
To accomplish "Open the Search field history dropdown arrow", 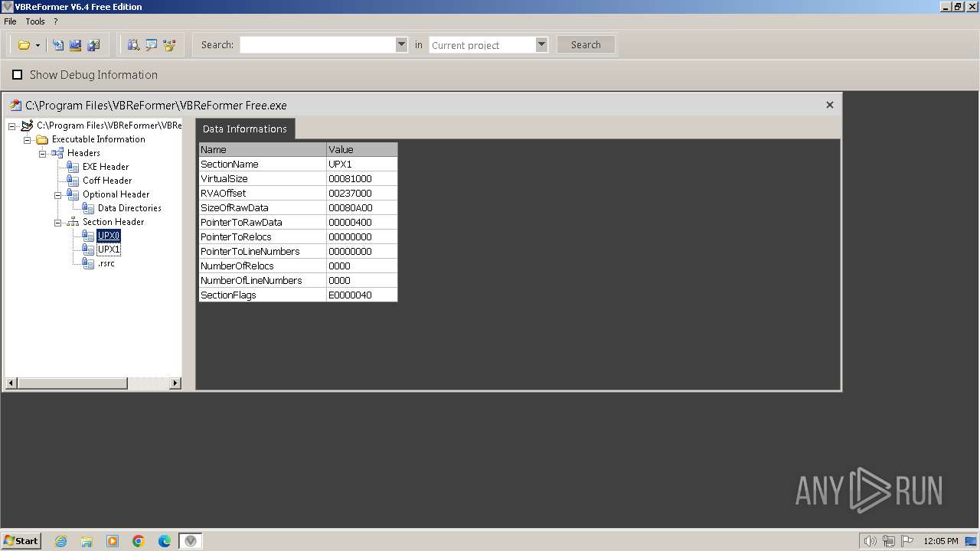I will tap(401, 45).
